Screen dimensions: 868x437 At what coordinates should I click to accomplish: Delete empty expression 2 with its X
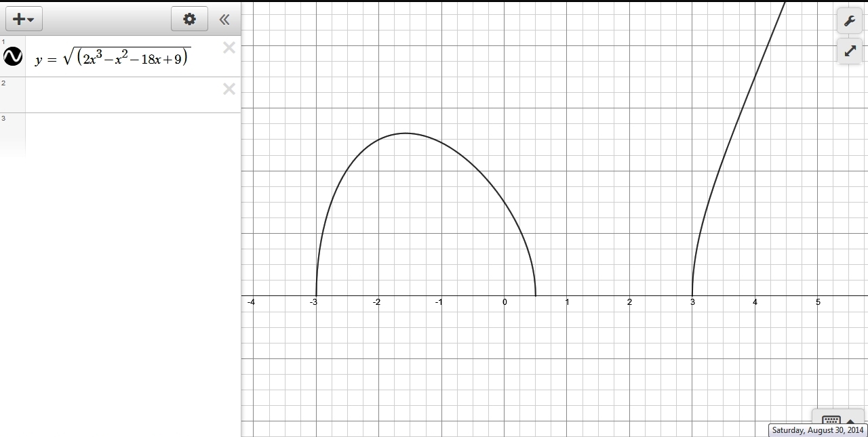coord(229,89)
